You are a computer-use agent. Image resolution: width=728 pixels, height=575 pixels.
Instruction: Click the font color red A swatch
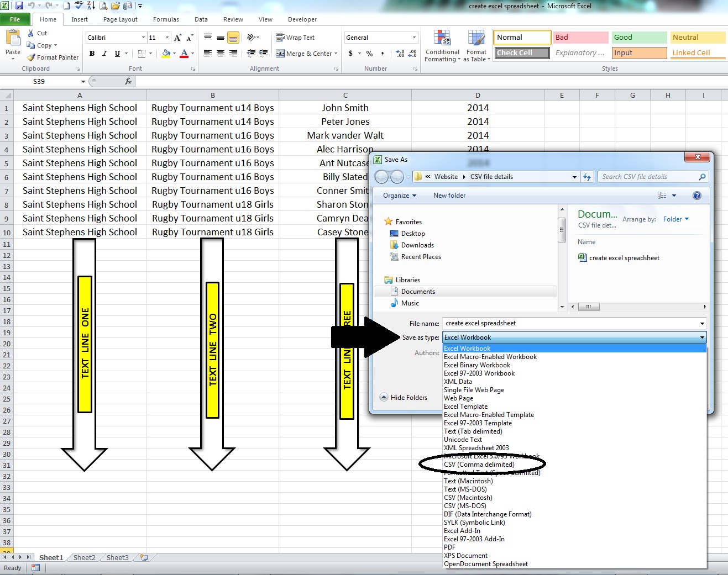[184, 54]
